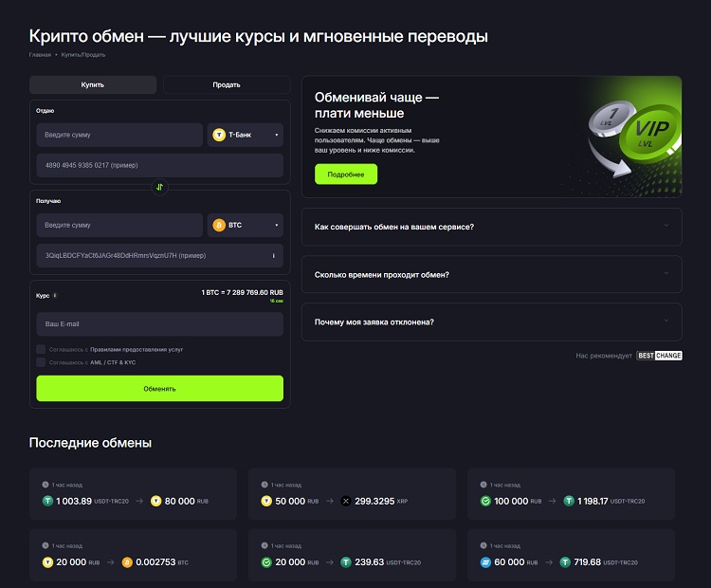Expand 'Сколько времени проходит обмен?' FAQ item

click(x=491, y=274)
